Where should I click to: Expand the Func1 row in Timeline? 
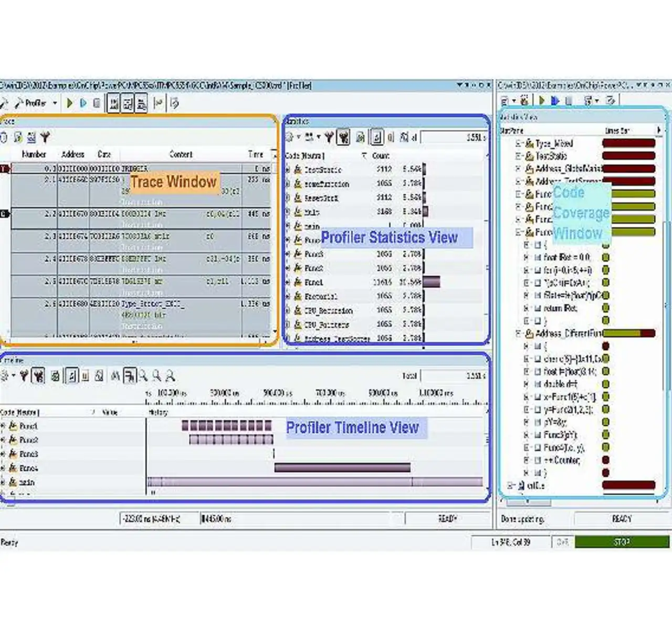click(3, 426)
